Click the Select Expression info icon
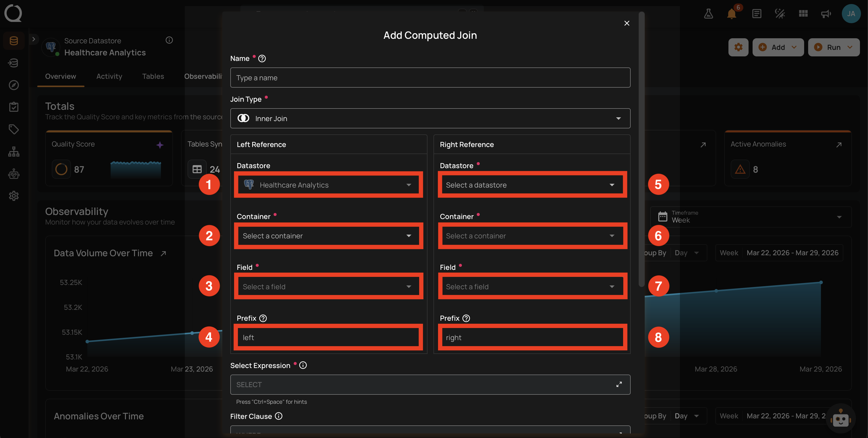Viewport: 868px width, 438px height. (303, 365)
